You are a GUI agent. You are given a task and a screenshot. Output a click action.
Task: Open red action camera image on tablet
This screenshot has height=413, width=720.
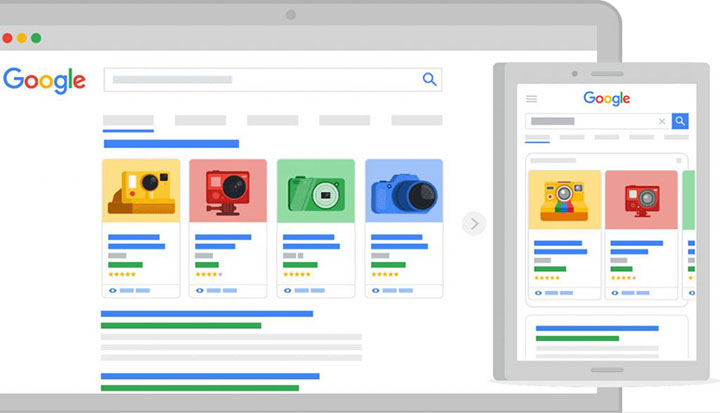(x=641, y=200)
